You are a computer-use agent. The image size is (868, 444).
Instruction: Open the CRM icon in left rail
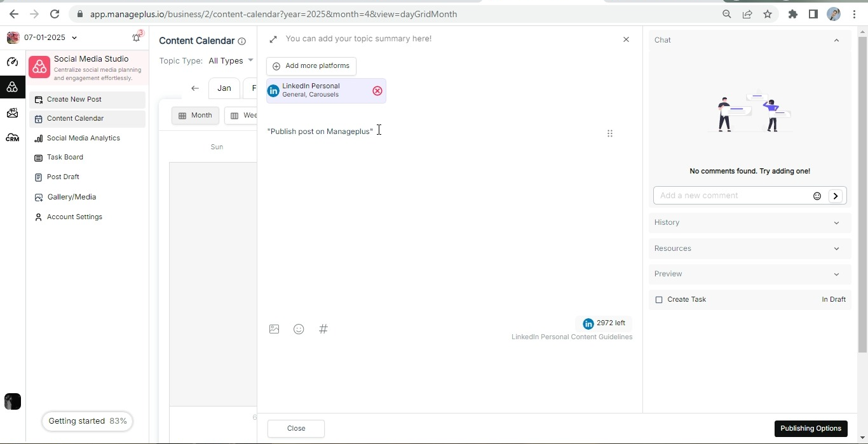[x=12, y=138]
